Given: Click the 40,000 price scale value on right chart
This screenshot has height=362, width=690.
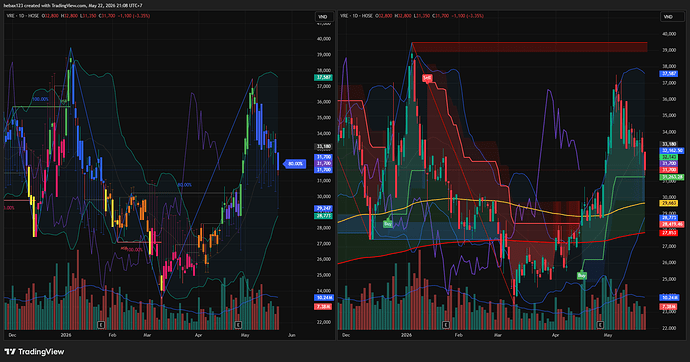Looking at the screenshot, I should [x=669, y=34].
